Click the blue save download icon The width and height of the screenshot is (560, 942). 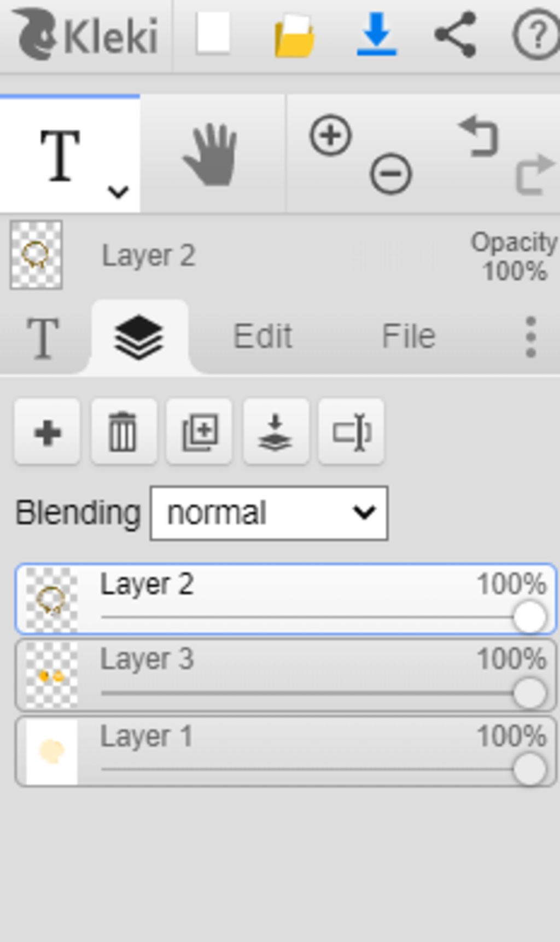377,35
